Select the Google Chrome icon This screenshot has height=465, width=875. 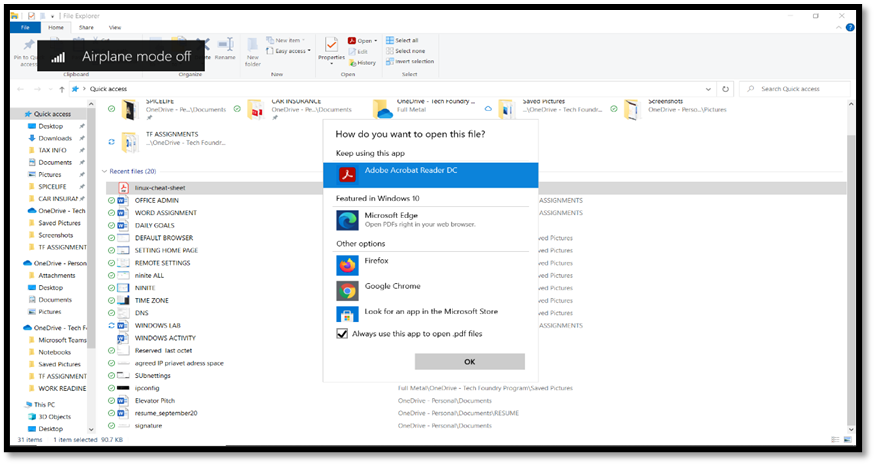point(347,291)
